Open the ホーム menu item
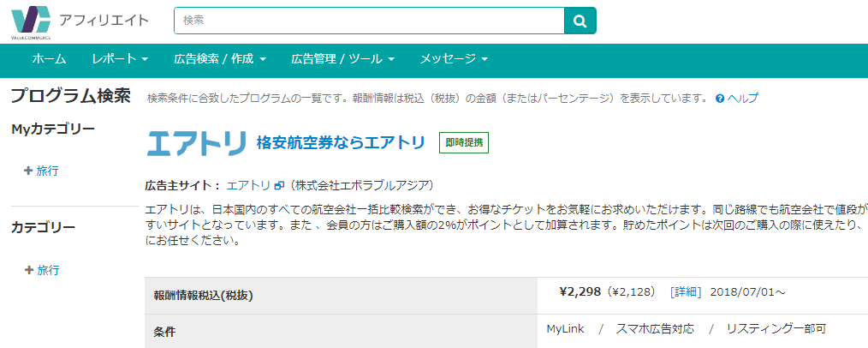The height and width of the screenshot is (348, 868). click(x=50, y=59)
